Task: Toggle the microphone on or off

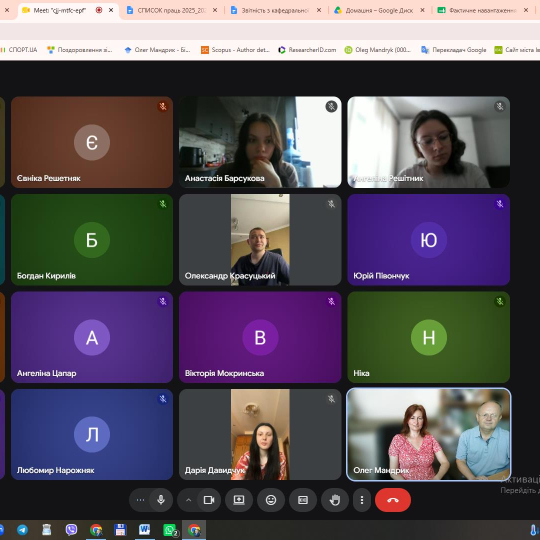Action: [x=161, y=500]
